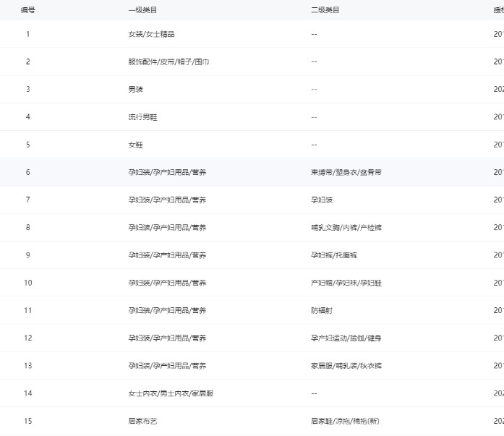Screen dimensions: 504x436
Task: Select the 居家布艺 category cell
Action: 142,421
